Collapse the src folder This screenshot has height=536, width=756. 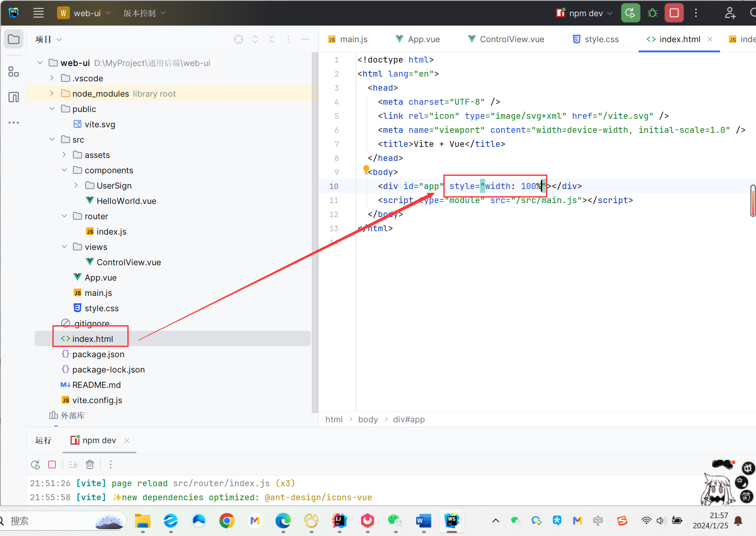[52, 139]
